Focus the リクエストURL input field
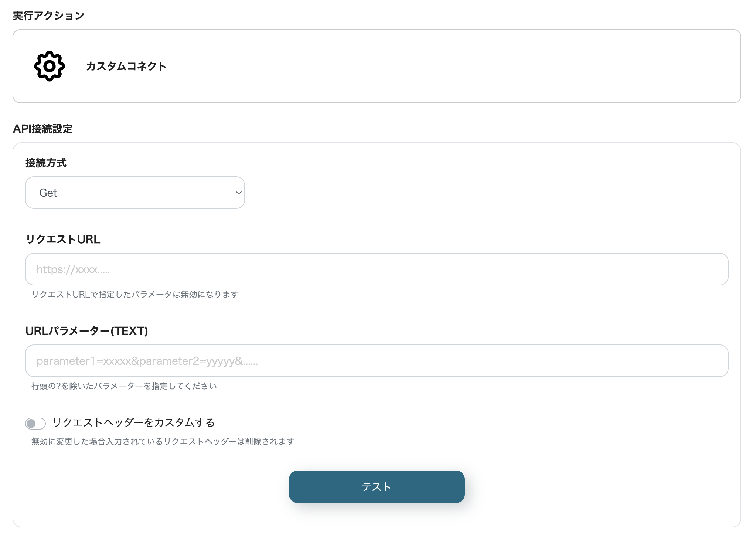The image size is (756, 533). pos(377,269)
